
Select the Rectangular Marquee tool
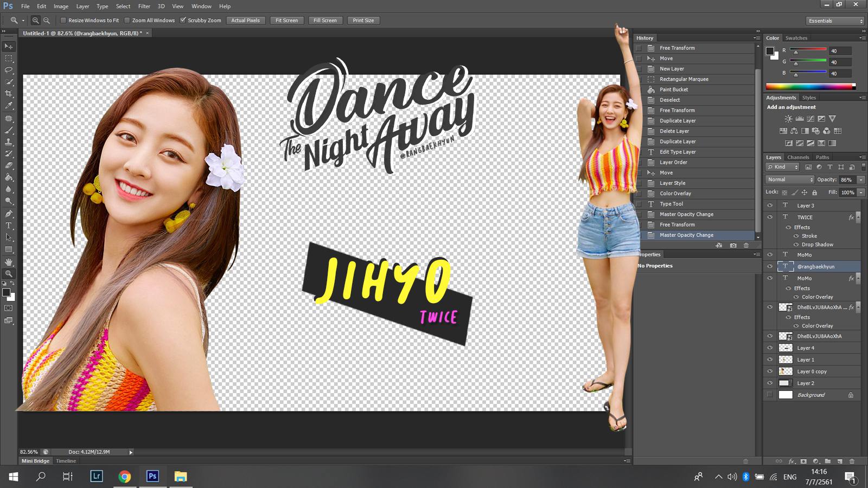tap(9, 59)
